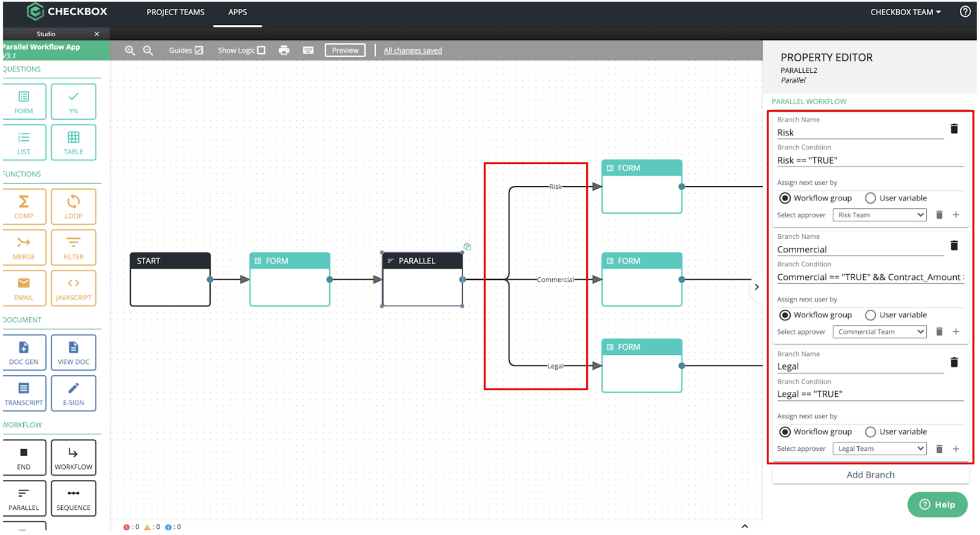Select the FILTER function tool
Image resolution: width=980 pixels, height=535 pixels.
[73, 248]
